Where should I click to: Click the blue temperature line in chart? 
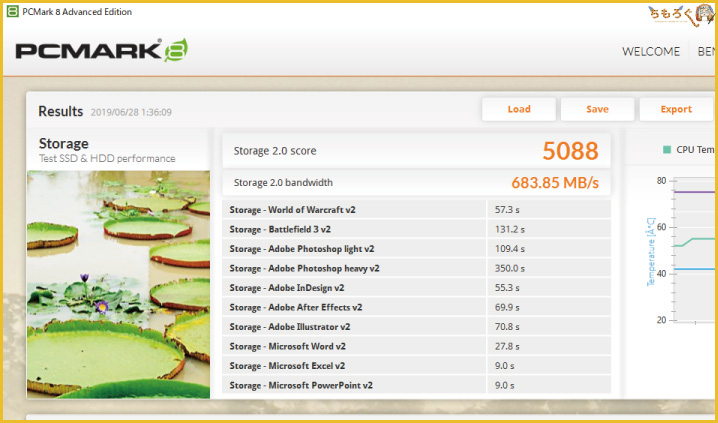pos(694,269)
